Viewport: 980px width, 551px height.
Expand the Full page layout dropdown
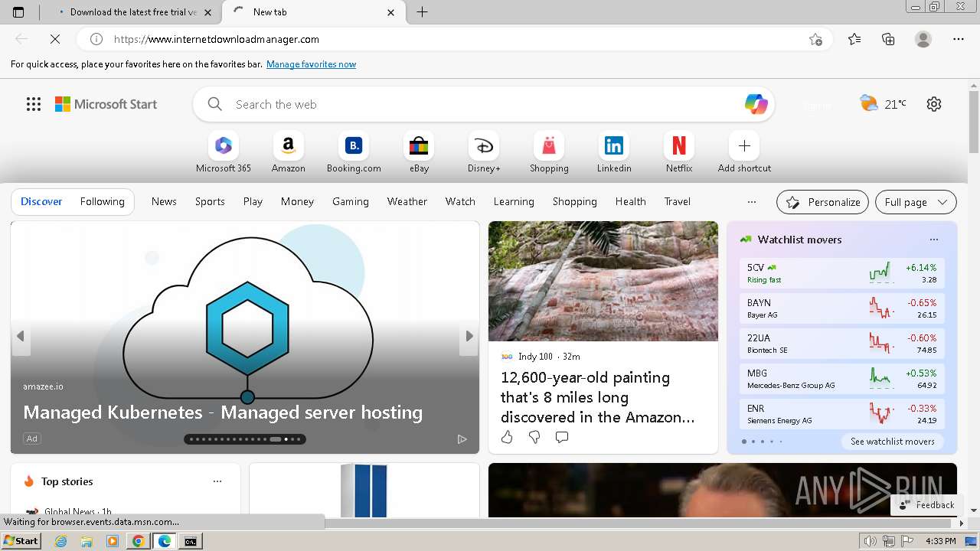(916, 202)
